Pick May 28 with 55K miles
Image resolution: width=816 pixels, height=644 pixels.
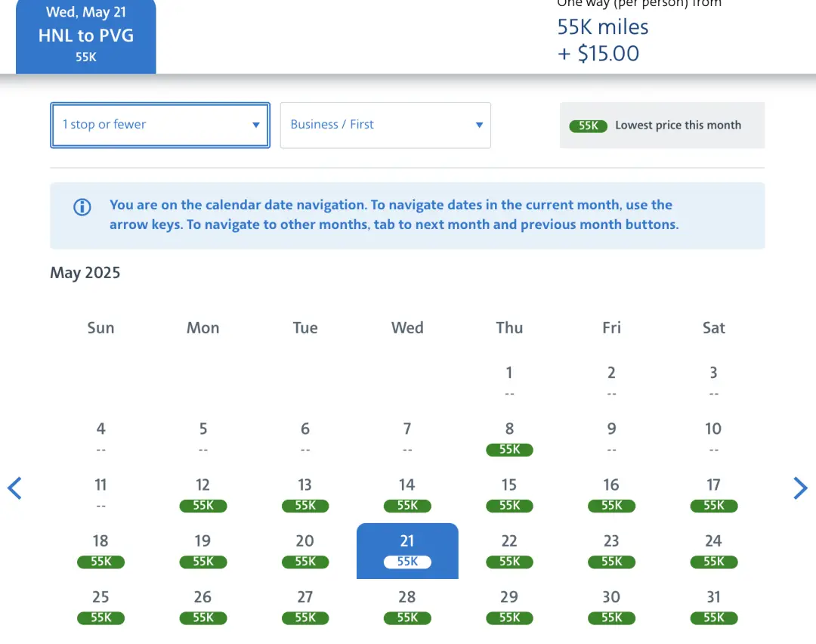tap(407, 606)
